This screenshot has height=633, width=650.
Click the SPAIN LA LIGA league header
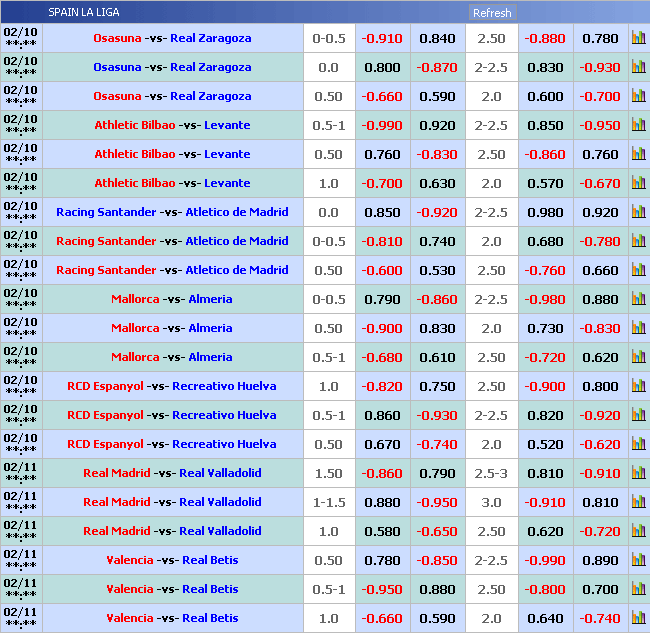[x=85, y=12]
